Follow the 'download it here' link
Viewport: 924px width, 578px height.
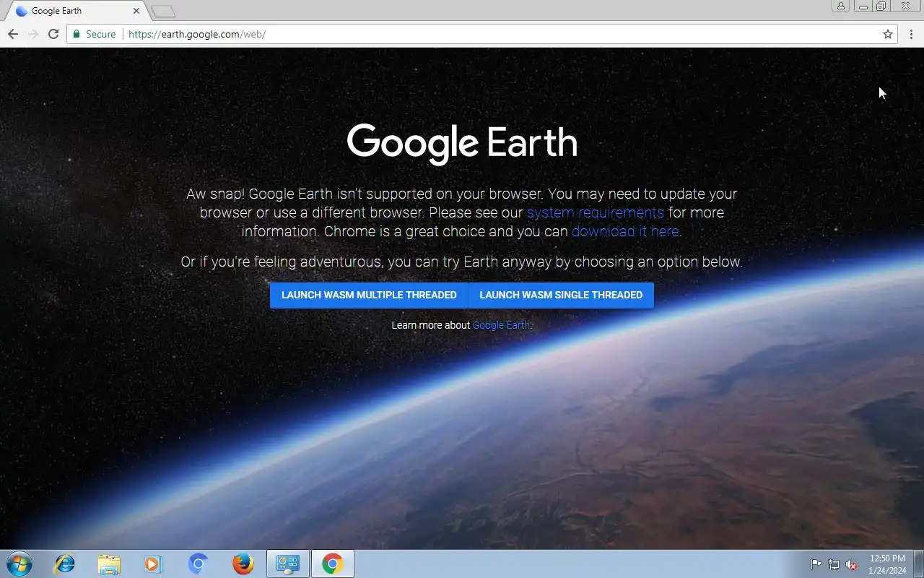(x=625, y=231)
